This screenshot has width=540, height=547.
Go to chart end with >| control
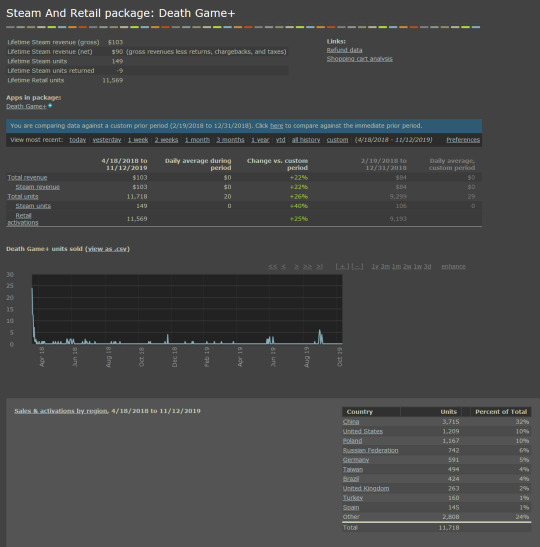tap(319, 267)
